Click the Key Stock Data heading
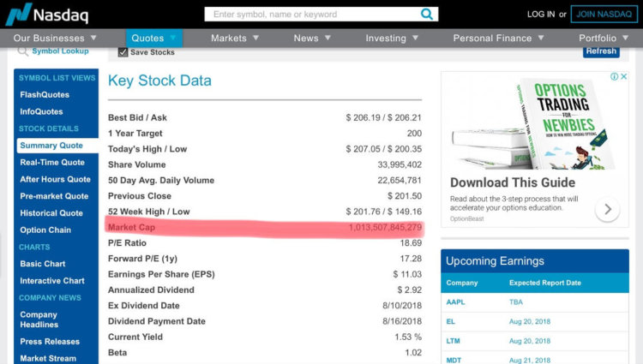Screen dimensions: 643x364 (160, 81)
